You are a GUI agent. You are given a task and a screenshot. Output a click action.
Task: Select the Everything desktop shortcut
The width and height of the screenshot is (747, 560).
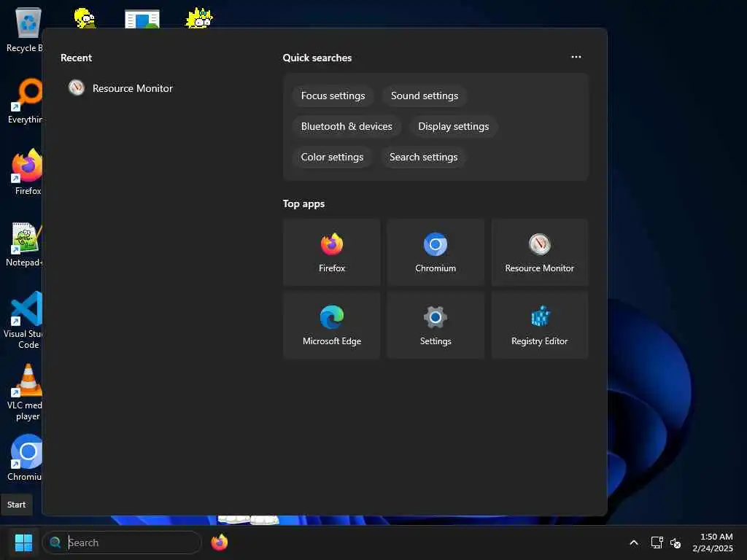(x=24, y=101)
